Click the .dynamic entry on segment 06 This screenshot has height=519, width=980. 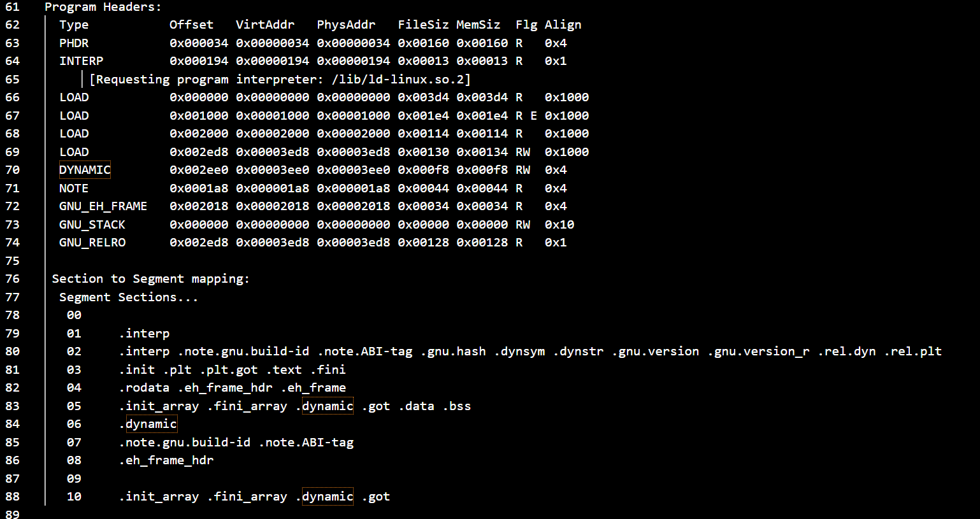[151, 424]
